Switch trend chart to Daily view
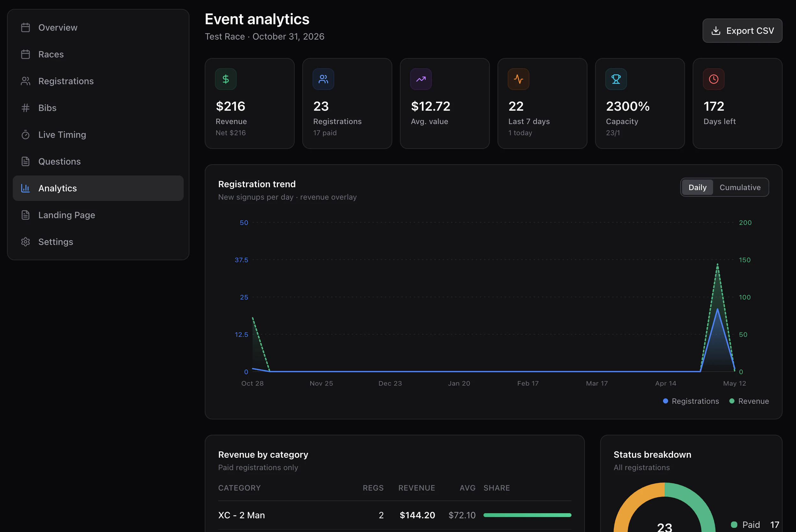 point(697,187)
